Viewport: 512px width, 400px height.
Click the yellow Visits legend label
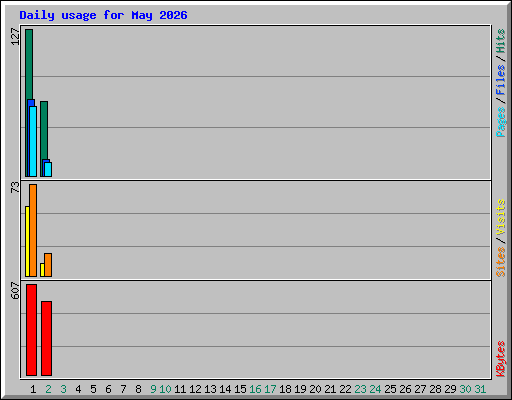pyautogui.click(x=500, y=217)
